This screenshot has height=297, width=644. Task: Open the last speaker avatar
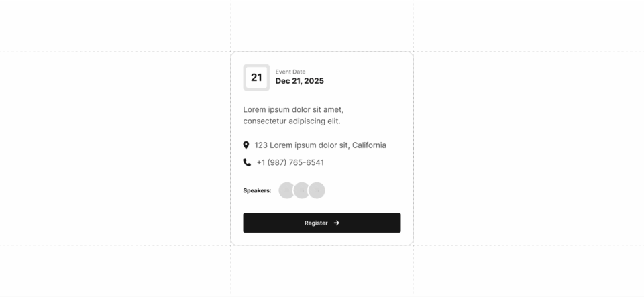coord(317,191)
